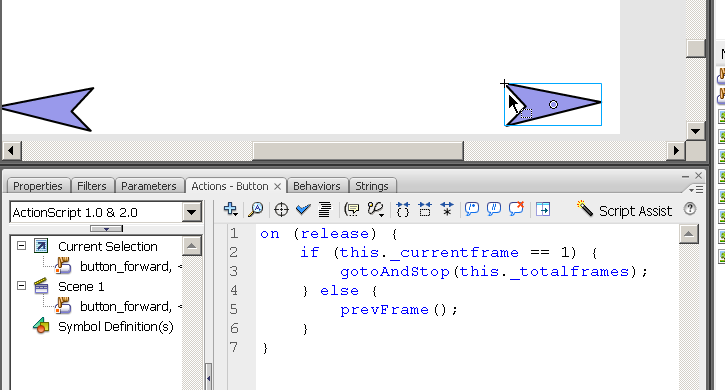Click the Help question mark button

click(690, 209)
